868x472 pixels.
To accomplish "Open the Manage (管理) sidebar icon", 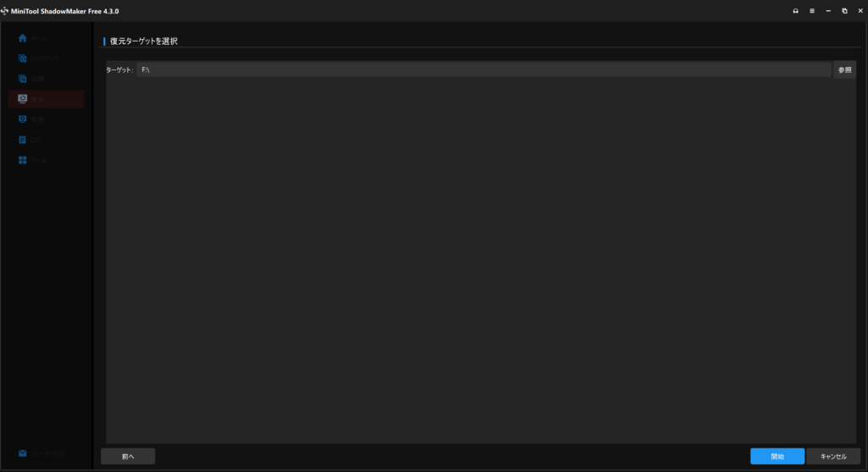I will (22, 119).
